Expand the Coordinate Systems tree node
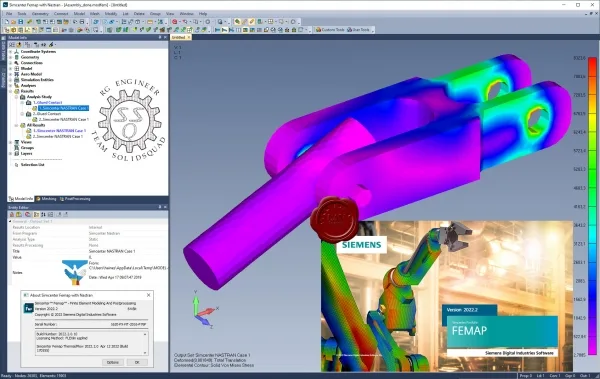 click(10, 52)
